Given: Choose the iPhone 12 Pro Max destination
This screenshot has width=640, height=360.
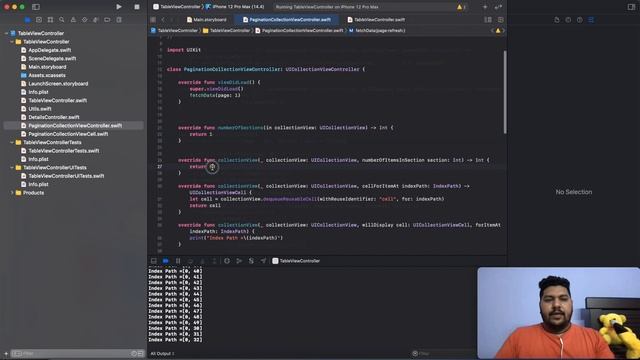Looking at the screenshot, I should tap(235, 7).
